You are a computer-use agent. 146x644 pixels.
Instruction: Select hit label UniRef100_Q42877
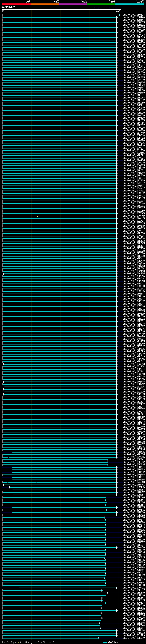[134, 60]
